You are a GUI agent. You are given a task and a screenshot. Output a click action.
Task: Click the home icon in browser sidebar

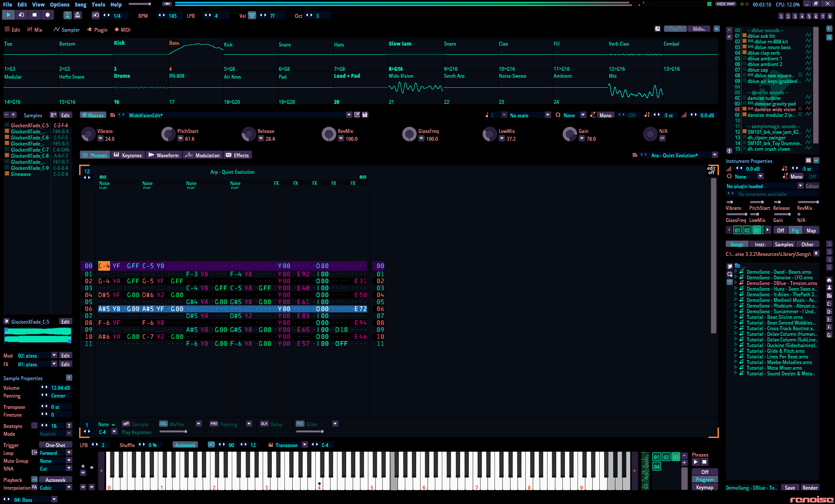pyautogui.click(x=829, y=280)
